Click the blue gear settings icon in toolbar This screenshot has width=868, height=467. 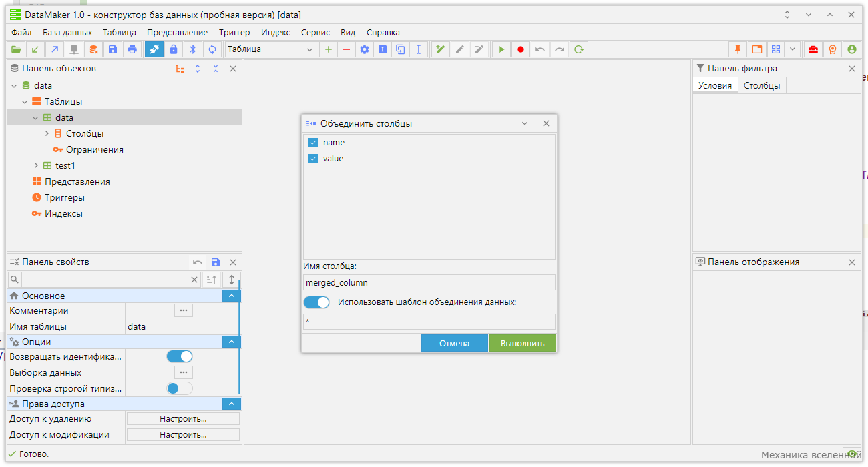pos(365,49)
